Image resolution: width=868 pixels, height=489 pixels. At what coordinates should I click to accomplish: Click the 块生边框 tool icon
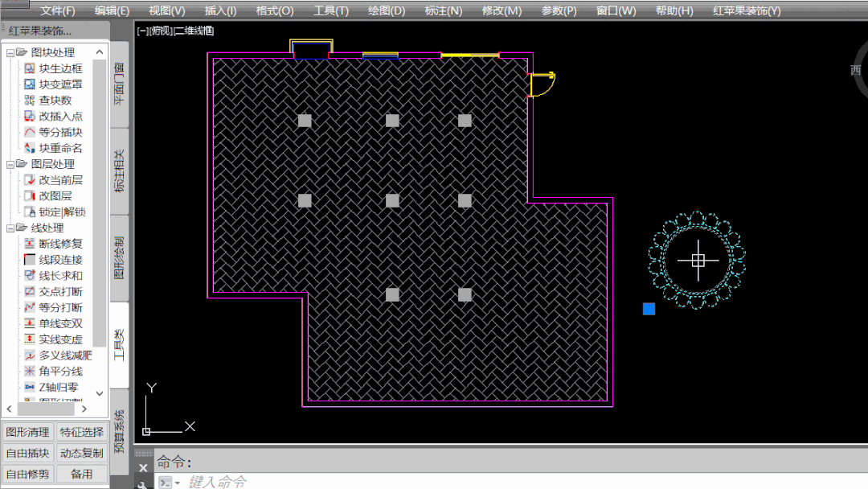click(x=30, y=68)
